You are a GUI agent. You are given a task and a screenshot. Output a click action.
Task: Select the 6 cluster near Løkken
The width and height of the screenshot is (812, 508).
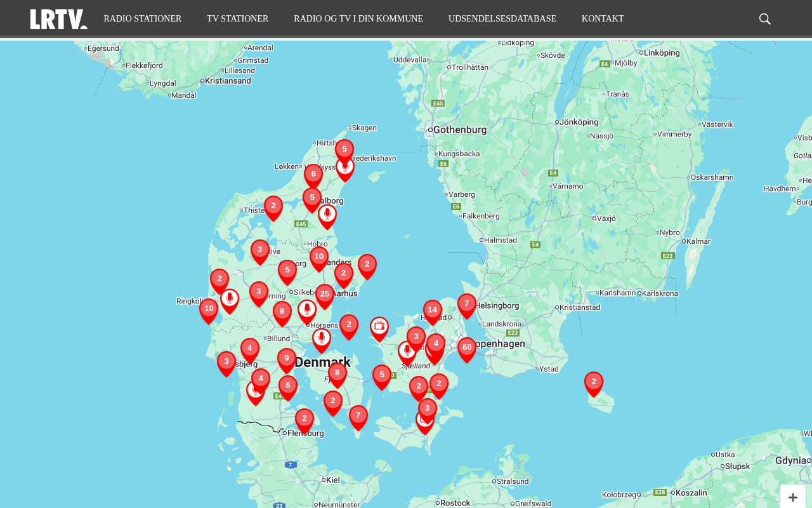(313, 177)
